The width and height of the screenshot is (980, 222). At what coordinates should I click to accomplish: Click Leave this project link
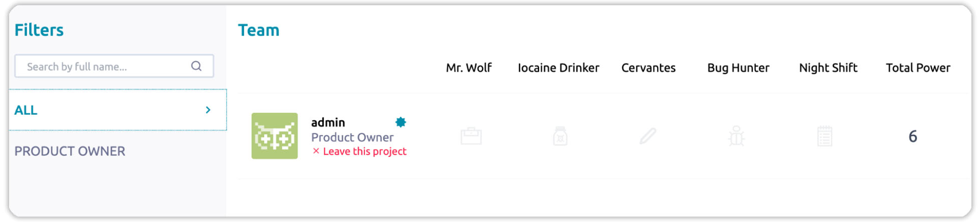pyautogui.click(x=364, y=152)
